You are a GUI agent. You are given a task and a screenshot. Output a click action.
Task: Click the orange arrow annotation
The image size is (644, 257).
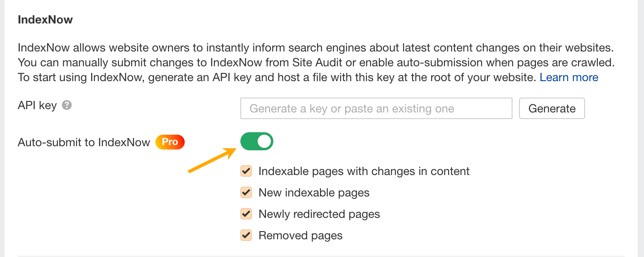211,161
